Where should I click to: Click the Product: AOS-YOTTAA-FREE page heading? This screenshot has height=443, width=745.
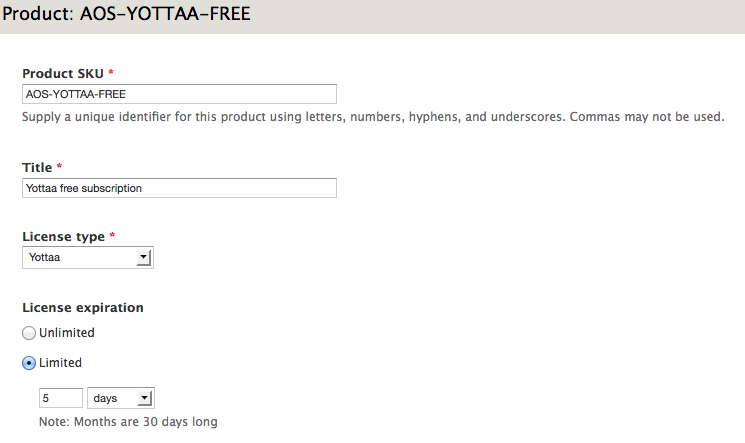(126, 14)
